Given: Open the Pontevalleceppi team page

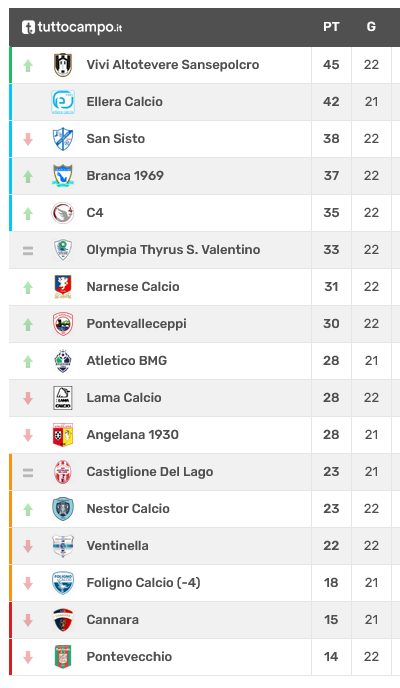Looking at the screenshot, I should coord(136,324).
